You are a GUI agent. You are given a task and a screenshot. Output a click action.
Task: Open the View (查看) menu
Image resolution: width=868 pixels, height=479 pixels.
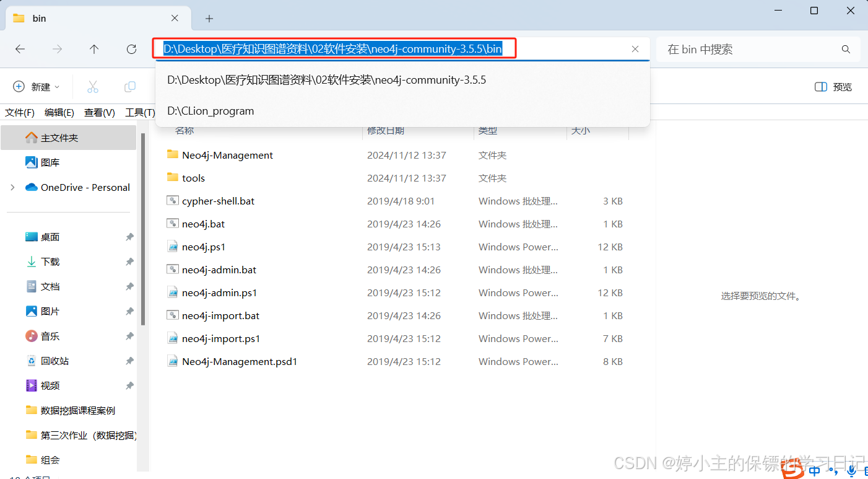[x=100, y=112]
